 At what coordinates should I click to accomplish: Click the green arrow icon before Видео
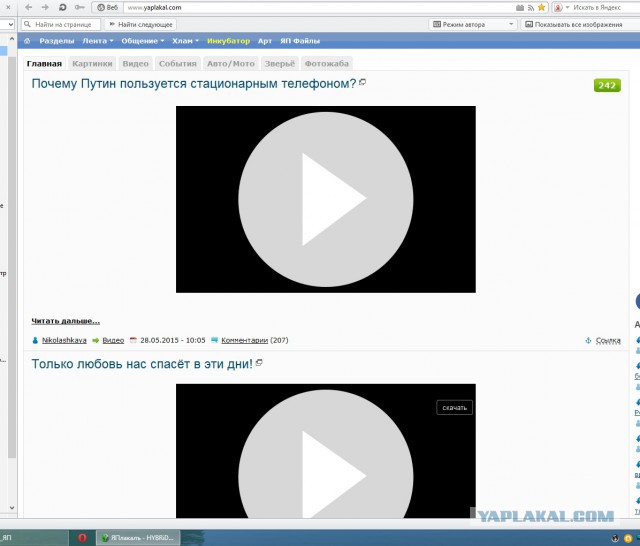96,340
